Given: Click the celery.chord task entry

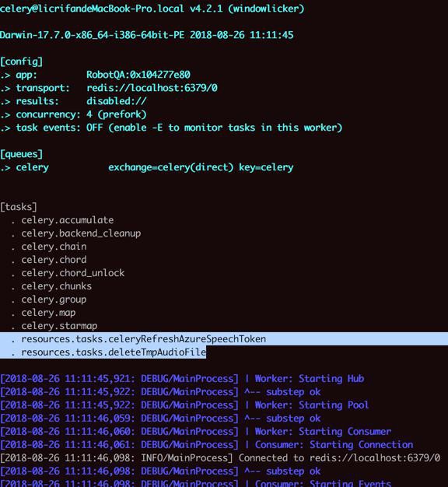Looking at the screenshot, I should (49, 260).
